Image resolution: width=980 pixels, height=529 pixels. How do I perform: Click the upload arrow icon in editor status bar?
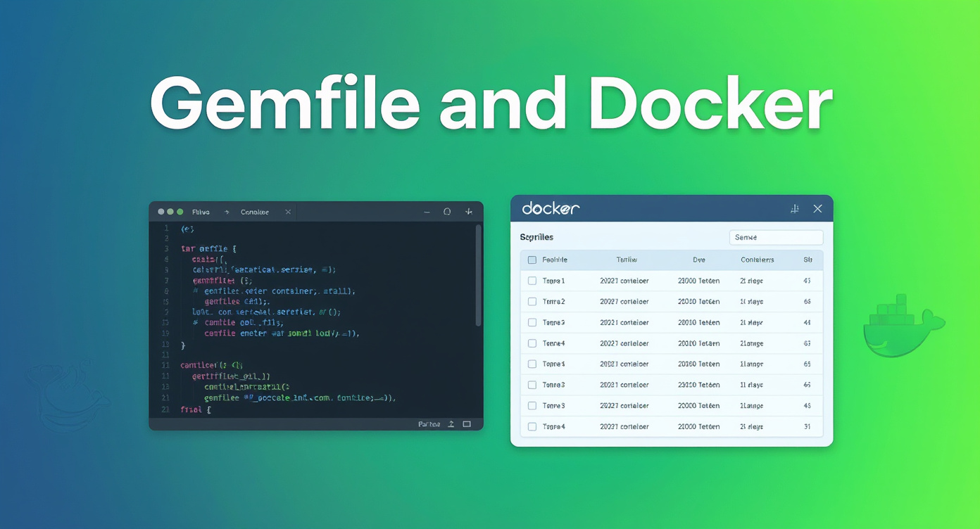451,424
